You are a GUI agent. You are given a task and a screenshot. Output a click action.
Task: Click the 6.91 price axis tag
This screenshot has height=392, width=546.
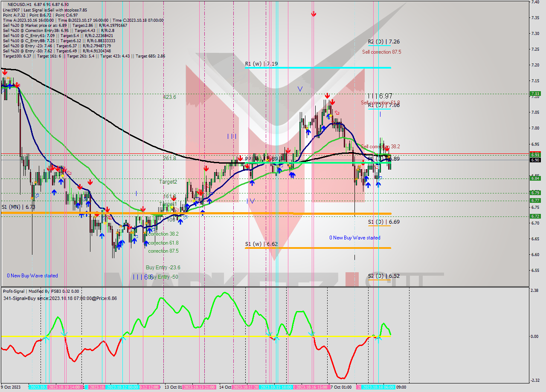coord(535,155)
